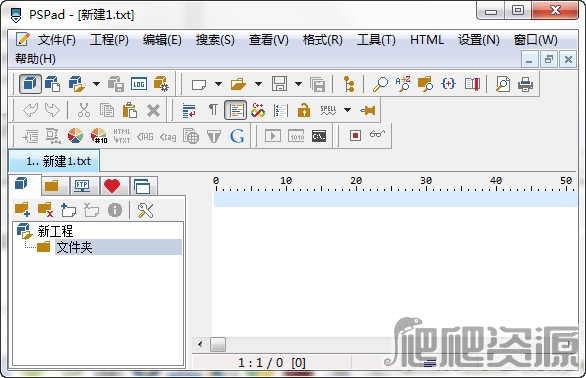Click the delete X icon
586x378 pixels.
click(x=153, y=110)
